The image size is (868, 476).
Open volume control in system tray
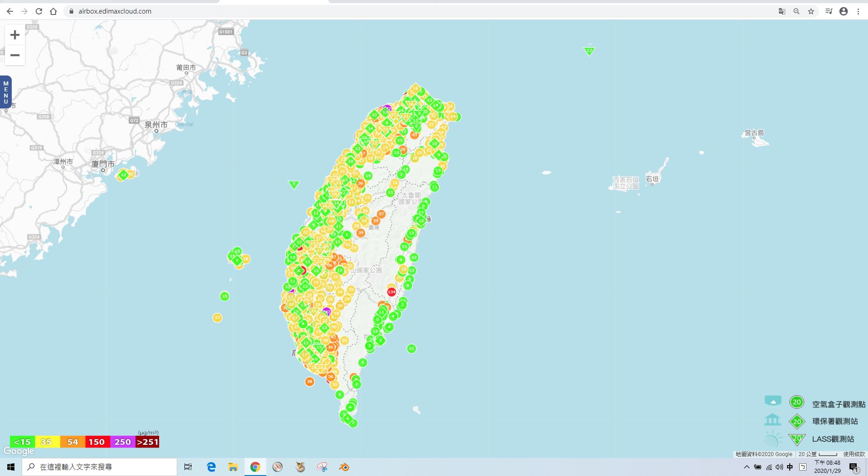tap(779, 467)
